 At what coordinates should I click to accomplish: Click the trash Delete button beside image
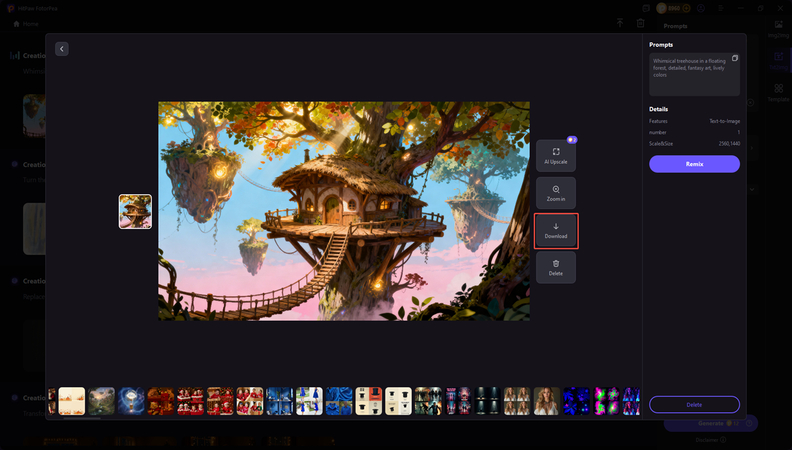coord(555,267)
